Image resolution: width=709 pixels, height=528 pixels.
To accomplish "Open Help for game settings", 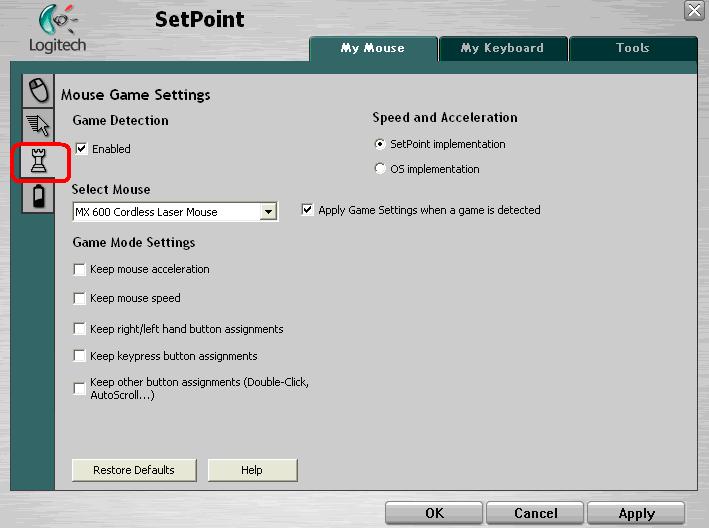I will point(252,470).
